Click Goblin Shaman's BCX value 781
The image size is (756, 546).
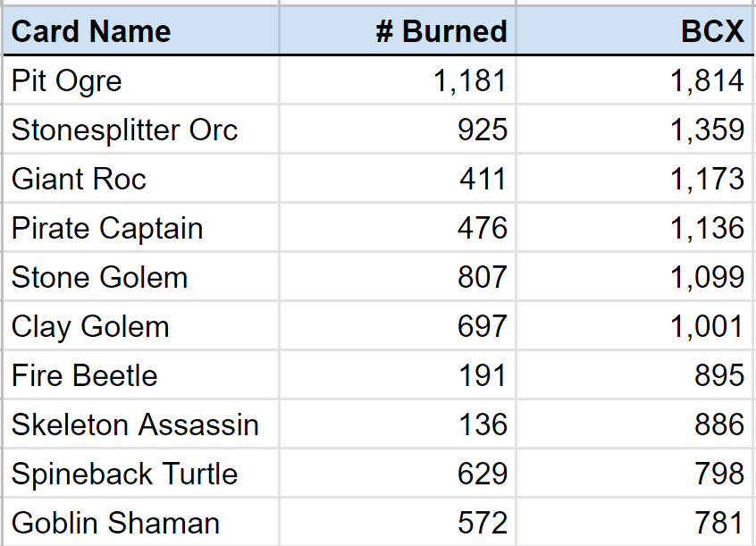[719, 524]
